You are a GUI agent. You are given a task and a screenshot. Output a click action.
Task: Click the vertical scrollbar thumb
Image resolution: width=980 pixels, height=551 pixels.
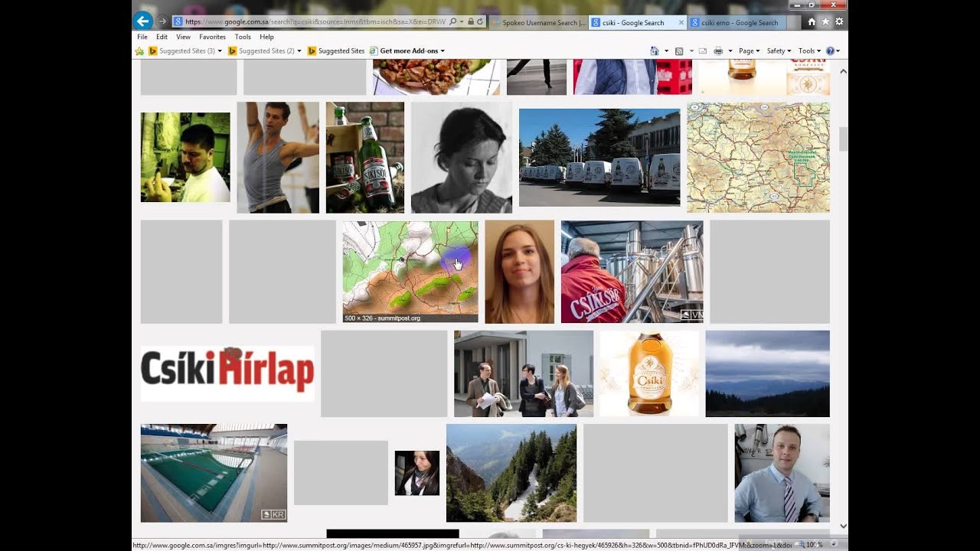[844, 139]
